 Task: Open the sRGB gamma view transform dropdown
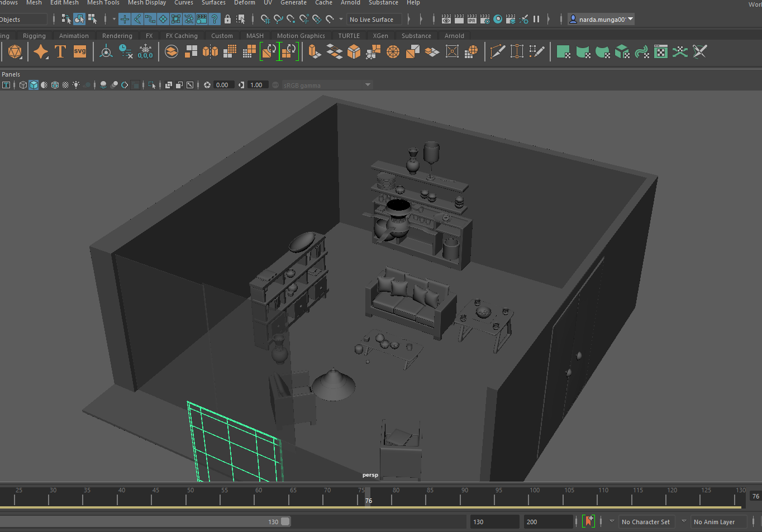click(327, 85)
